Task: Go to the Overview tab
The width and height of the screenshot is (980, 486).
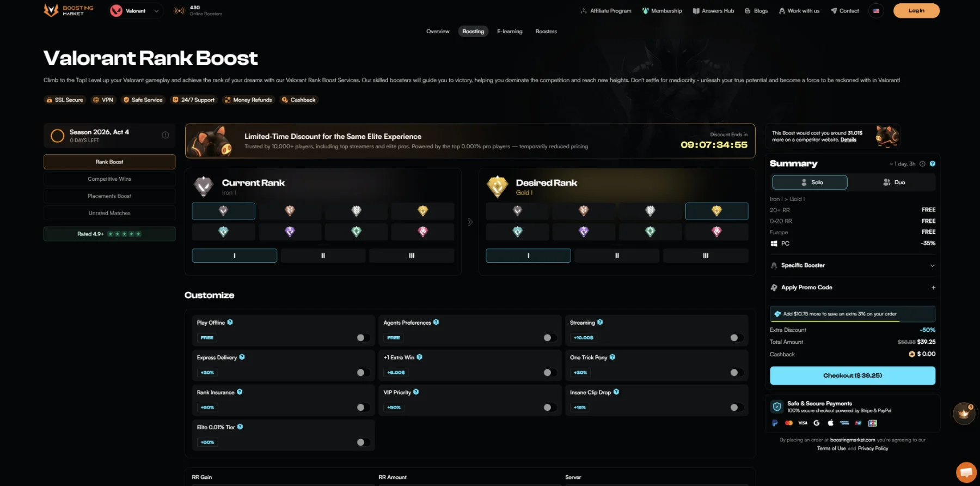Action: (438, 32)
